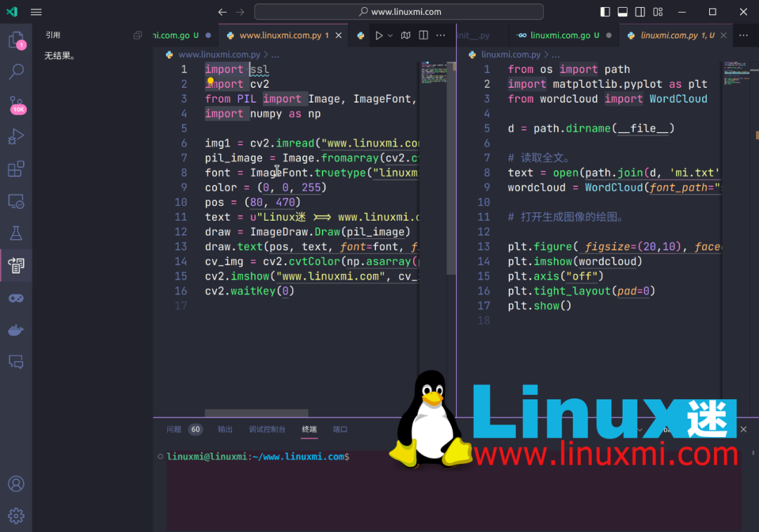This screenshot has width=759, height=532.
Task: Close the bottom panel with X
Action: pyautogui.click(x=744, y=429)
